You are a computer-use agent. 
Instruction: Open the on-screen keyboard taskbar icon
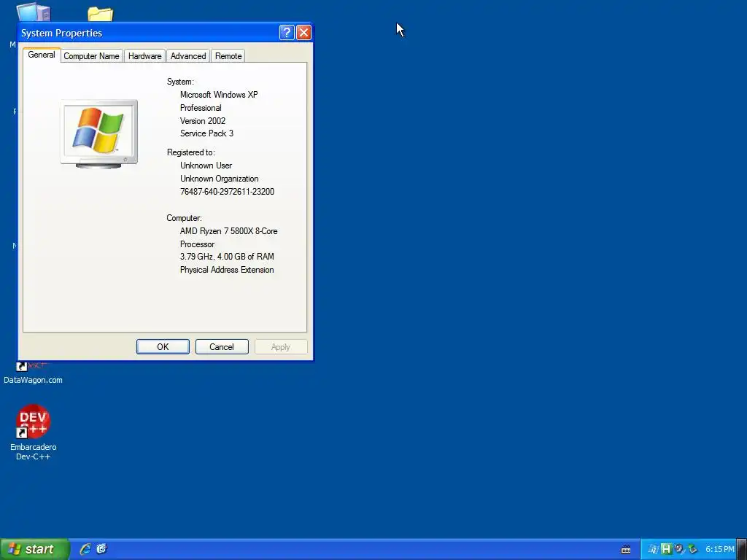pyautogui.click(x=626, y=550)
